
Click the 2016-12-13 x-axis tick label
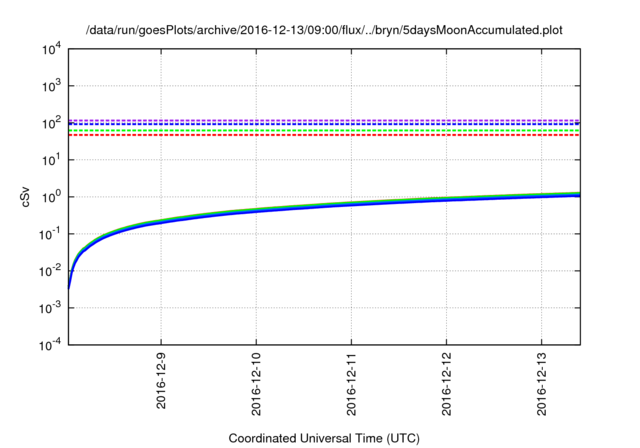coord(541,385)
